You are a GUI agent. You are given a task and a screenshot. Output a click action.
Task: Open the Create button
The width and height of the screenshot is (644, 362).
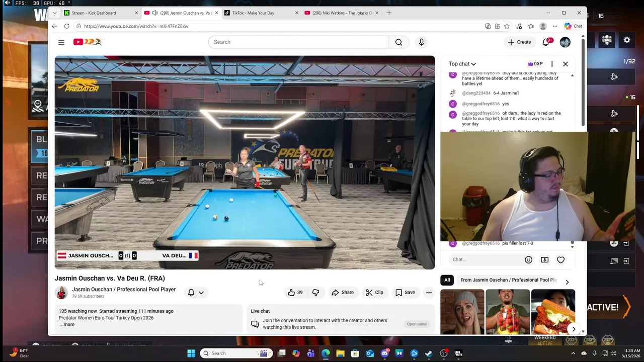tap(519, 42)
